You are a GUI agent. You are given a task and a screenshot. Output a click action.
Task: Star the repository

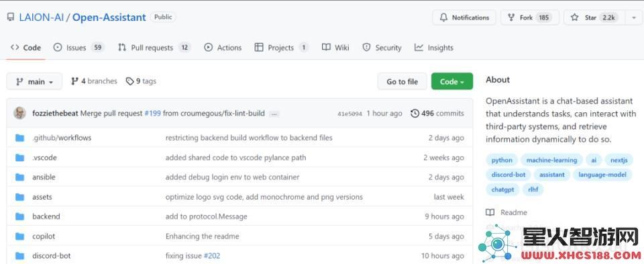click(x=594, y=17)
